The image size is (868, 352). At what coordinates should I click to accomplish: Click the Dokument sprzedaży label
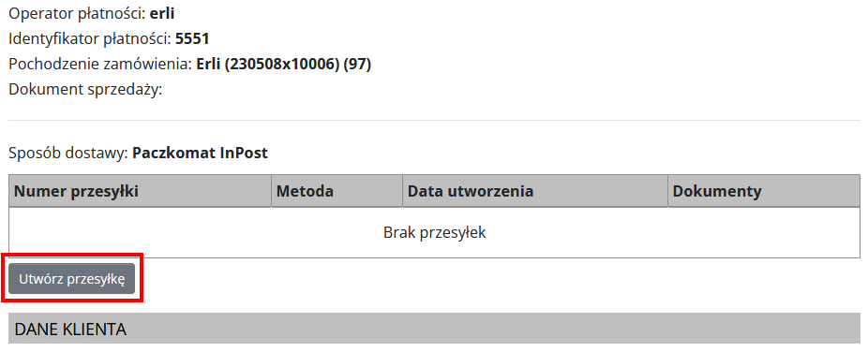(85, 90)
